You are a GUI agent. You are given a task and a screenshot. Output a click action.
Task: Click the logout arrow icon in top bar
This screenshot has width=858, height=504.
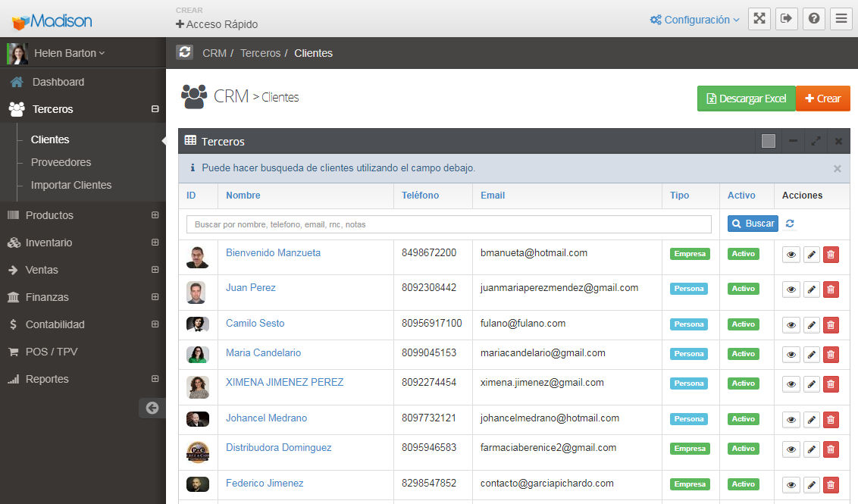pyautogui.click(x=787, y=19)
